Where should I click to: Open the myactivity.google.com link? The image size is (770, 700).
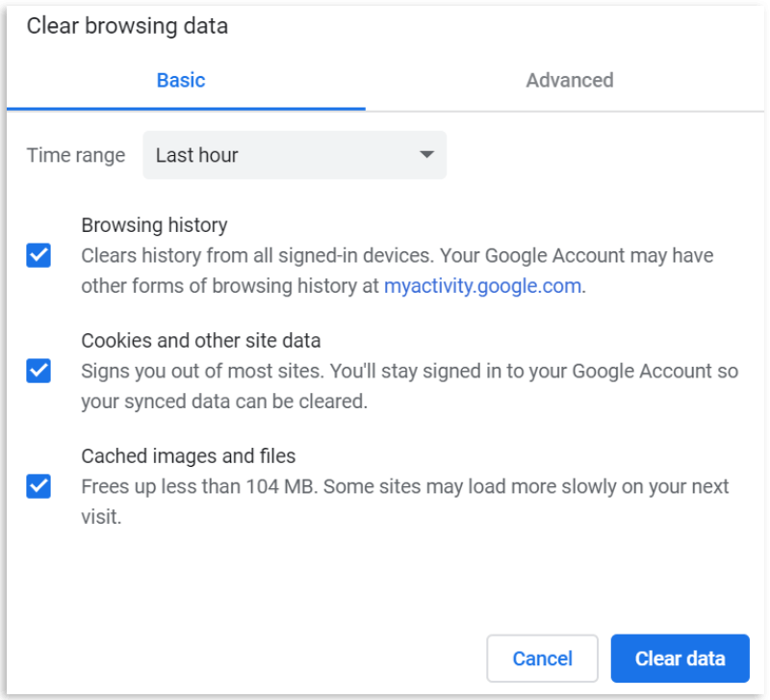coord(483,286)
